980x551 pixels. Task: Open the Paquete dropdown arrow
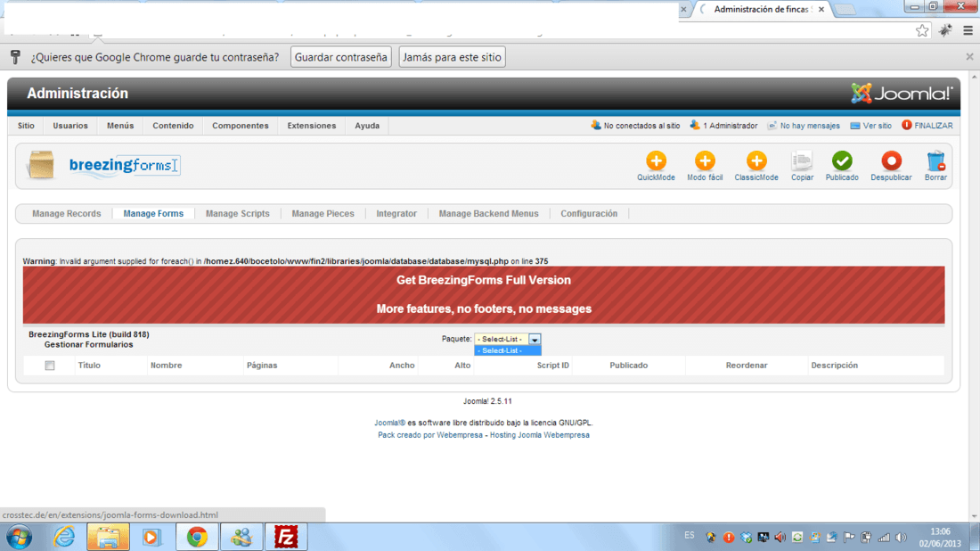click(x=535, y=339)
